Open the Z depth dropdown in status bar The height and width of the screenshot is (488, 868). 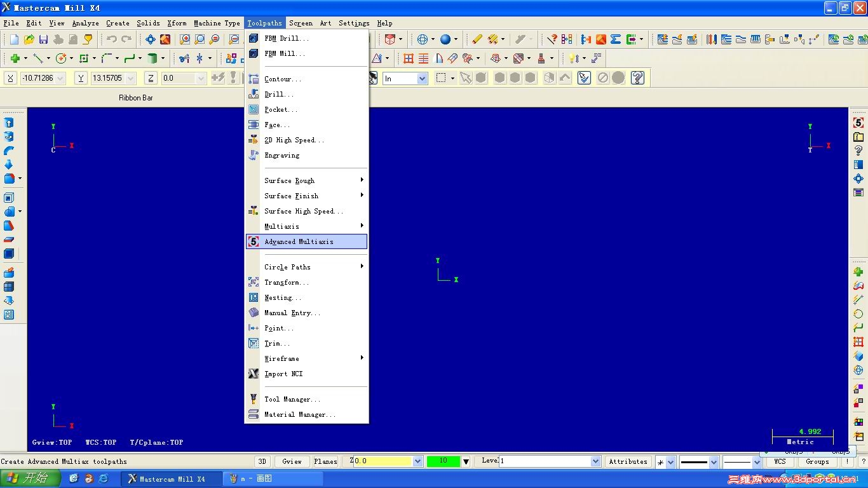(418, 461)
